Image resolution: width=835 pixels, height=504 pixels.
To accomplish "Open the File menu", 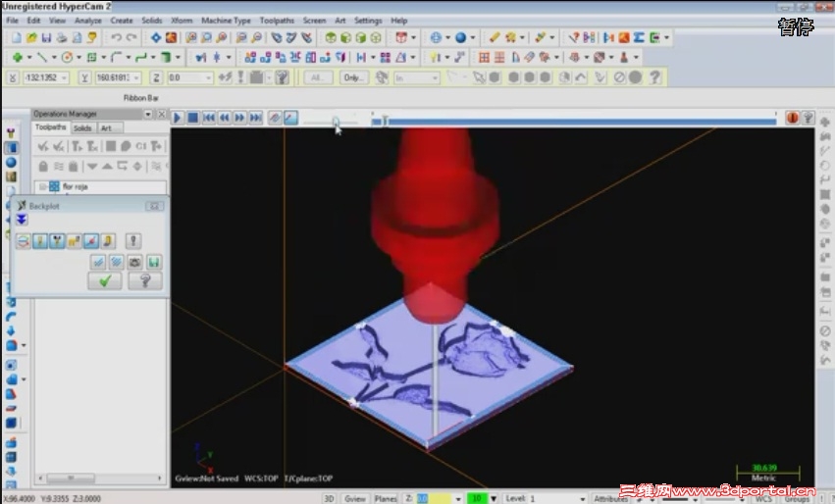I will 12,21.
